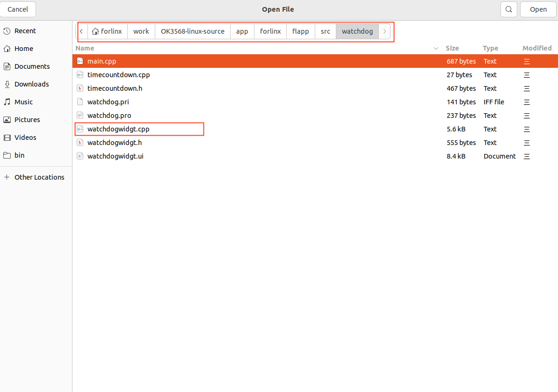Click the watchdogwidgt.ui file icon
Screen dimensions: 558x392
tap(80, 156)
